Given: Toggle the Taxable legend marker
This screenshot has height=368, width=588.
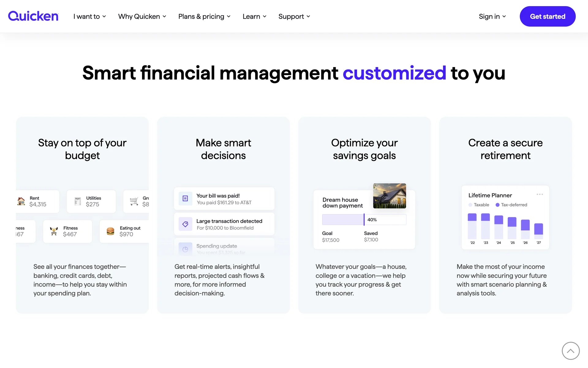Looking at the screenshot, I should click(x=470, y=205).
